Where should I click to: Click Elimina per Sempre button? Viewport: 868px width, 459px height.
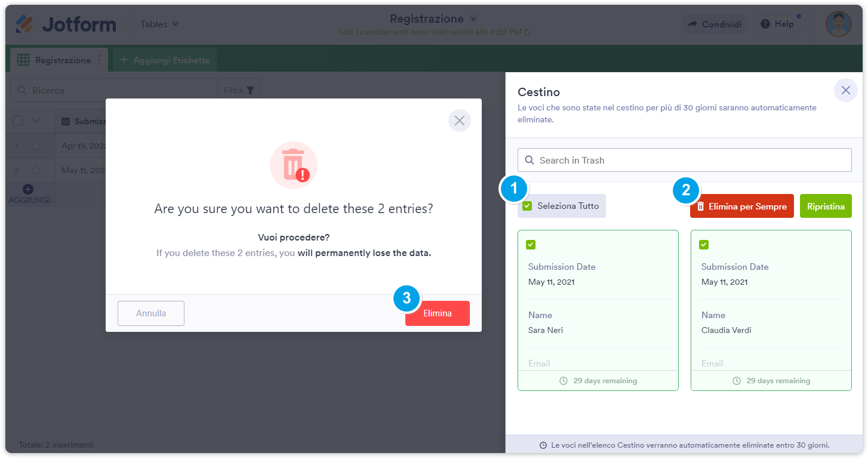742,206
